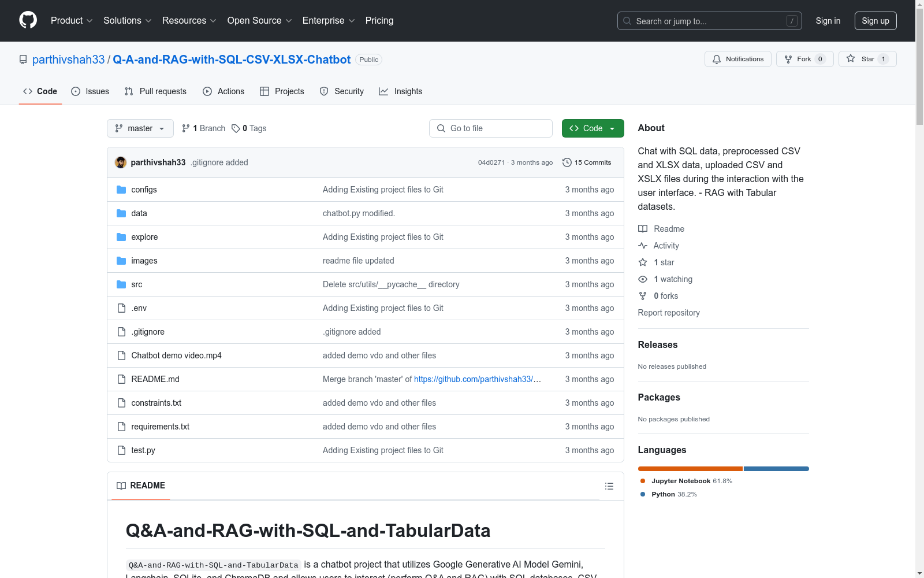Screen dimensions: 924x578
Task: Open the 'chatbot.py modified.' commit message
Action: (359, 213)
